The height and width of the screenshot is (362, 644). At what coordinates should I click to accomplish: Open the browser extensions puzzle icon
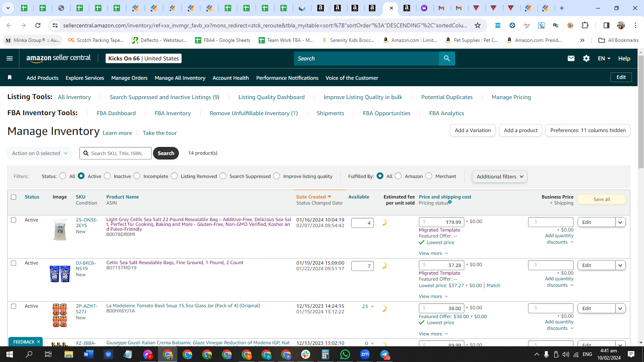(585, 25)
